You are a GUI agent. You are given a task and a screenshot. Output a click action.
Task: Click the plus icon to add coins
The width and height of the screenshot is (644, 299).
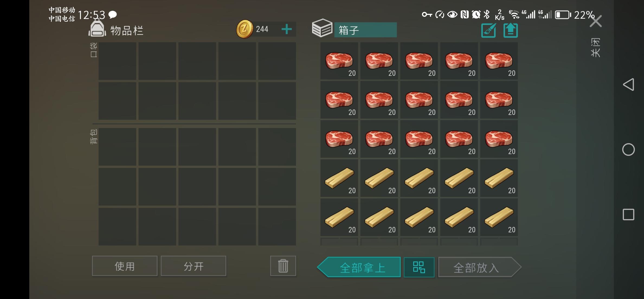tap(286, 29)
